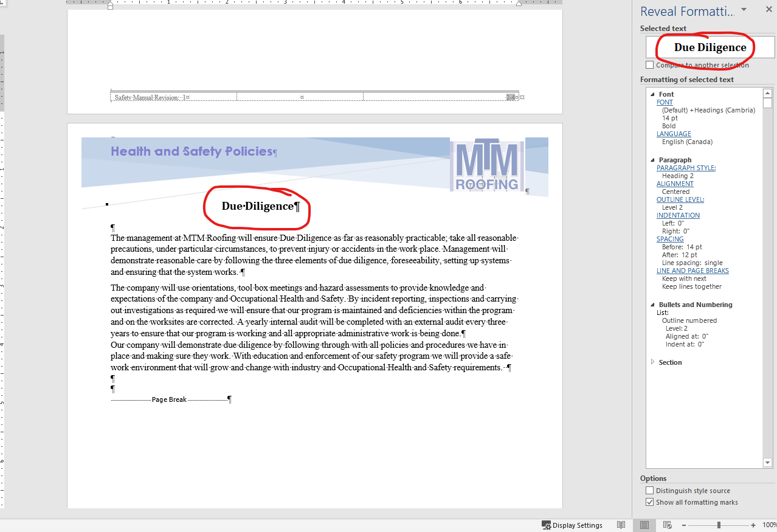
Task: Click the Health and Safety Policies header text
Action: coord(192,151)
